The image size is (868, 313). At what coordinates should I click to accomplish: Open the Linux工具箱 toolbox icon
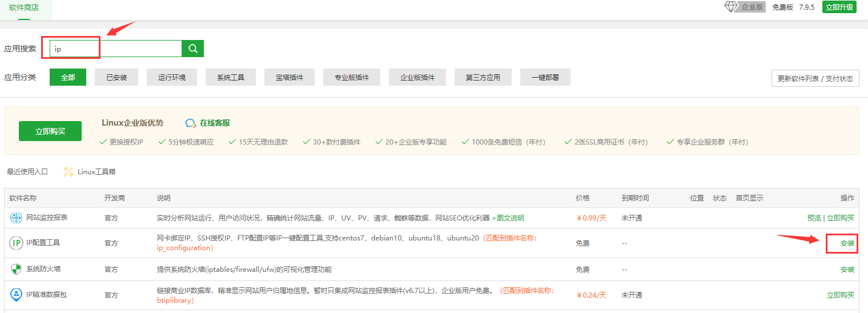[x=69, y=171]
